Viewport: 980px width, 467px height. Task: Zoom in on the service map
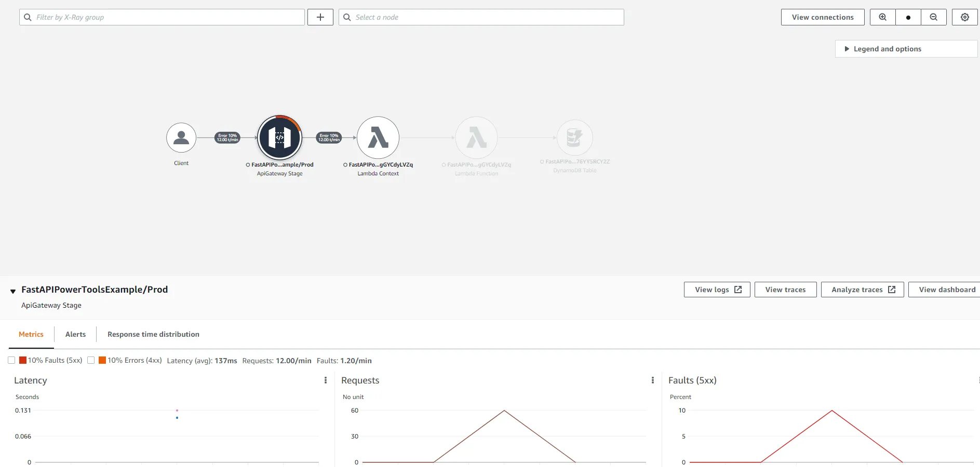pyautogui.click(x=882, y=17)
